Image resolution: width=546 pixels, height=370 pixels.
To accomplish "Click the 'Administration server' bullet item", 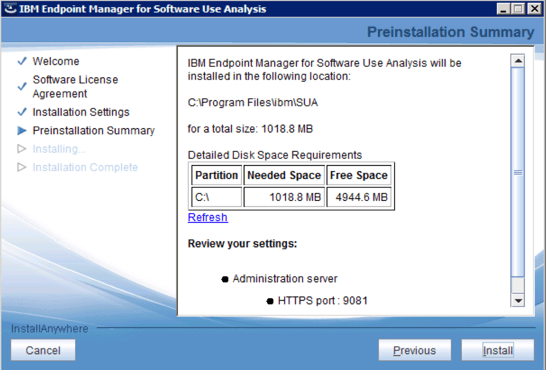I will tap(285, 278).
